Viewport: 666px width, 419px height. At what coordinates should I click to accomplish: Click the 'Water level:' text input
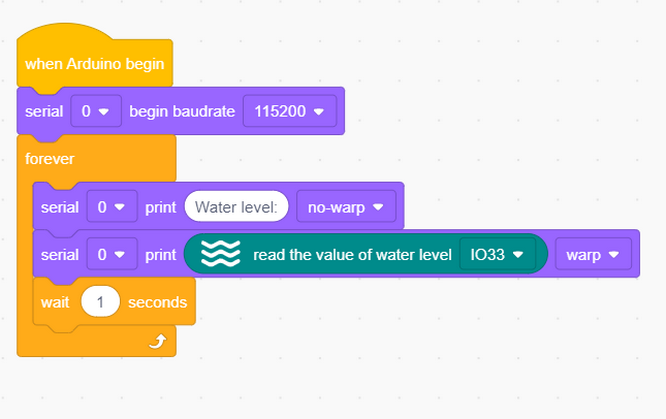coord(237,207)
